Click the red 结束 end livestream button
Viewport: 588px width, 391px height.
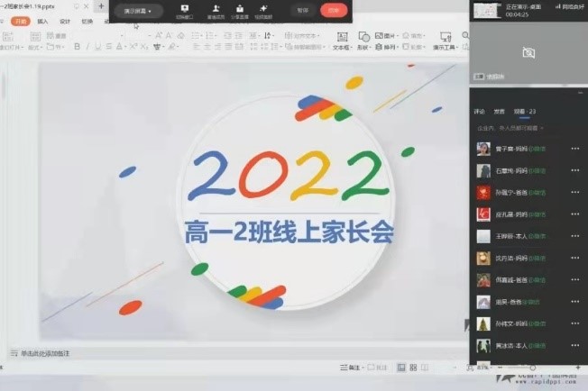(333, 10)
